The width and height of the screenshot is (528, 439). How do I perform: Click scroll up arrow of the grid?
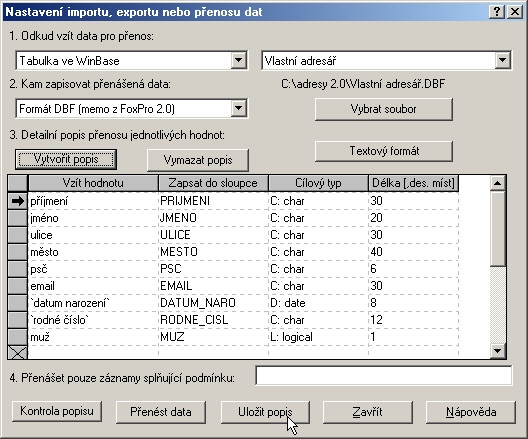click(497, 183)
